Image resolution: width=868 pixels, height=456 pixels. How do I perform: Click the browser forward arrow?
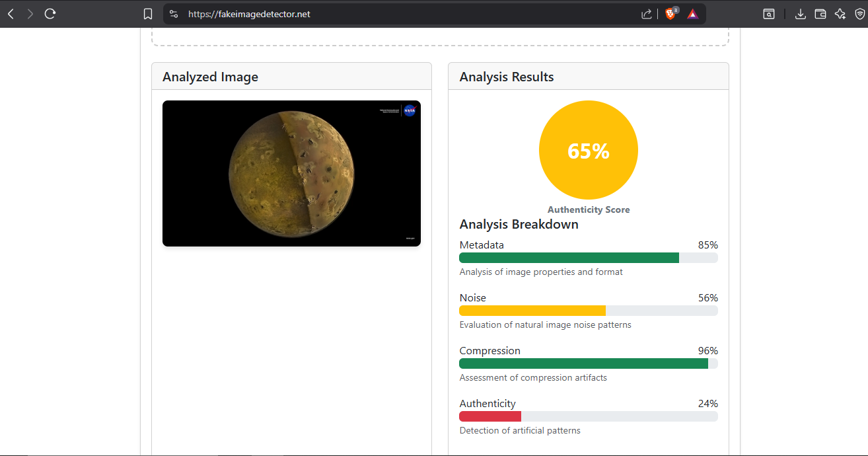[x=30, y=14]
